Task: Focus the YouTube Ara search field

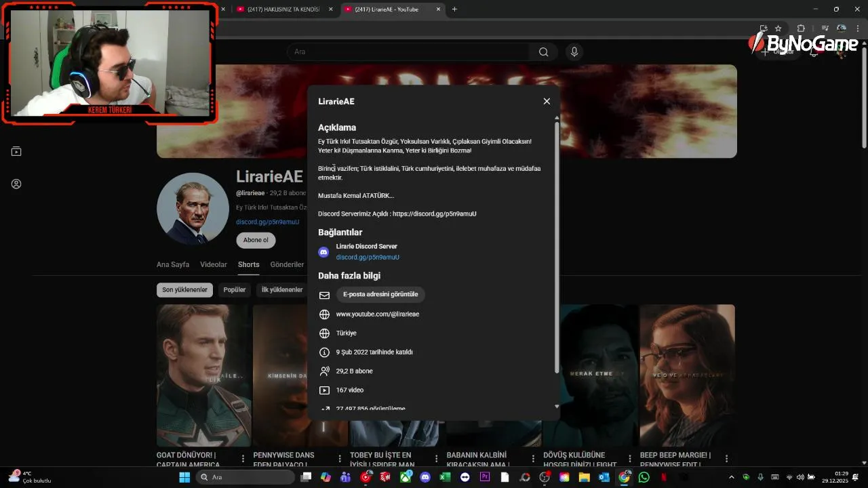Action: point(408,52)
